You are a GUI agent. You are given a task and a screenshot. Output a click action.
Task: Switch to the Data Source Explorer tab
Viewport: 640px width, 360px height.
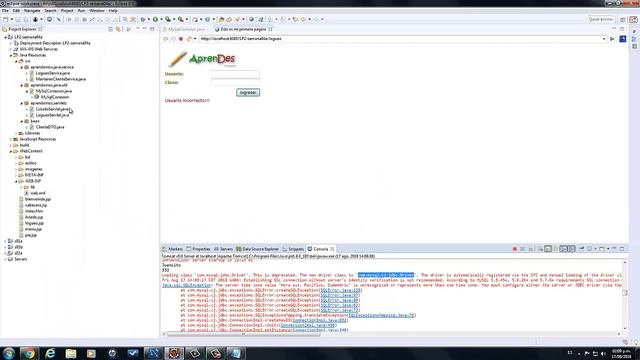tap(258, 249)
